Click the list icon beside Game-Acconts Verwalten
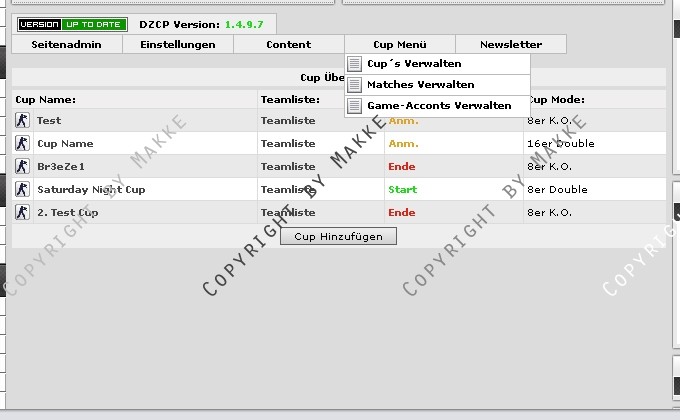The image size is (680, 420). (x=354, y=106)
